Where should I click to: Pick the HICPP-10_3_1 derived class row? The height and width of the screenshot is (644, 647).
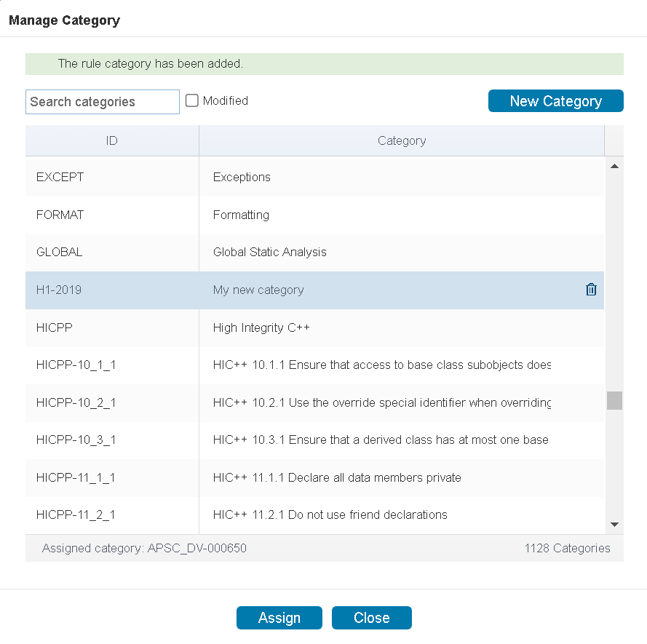[315, 440]
